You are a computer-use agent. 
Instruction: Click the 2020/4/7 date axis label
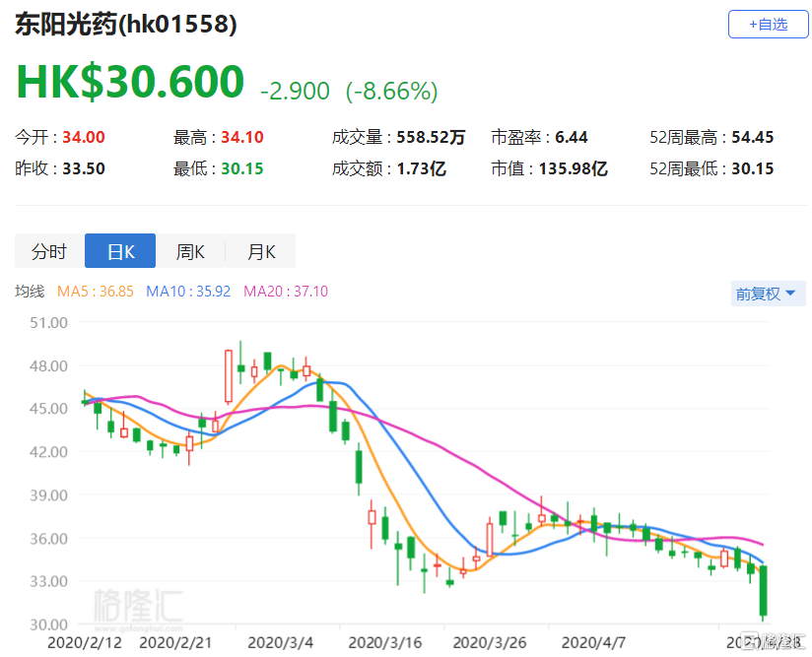pos(593,642)
